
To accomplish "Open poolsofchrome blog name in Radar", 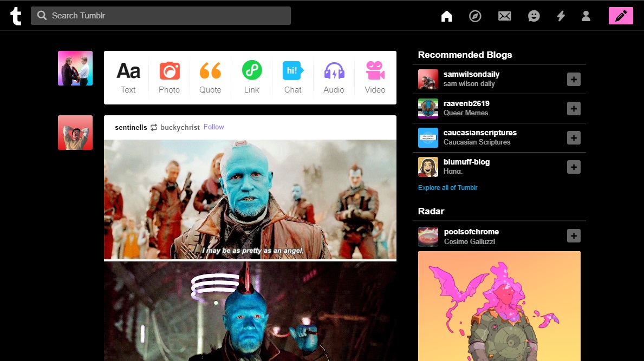I will (x=472, y=232).
